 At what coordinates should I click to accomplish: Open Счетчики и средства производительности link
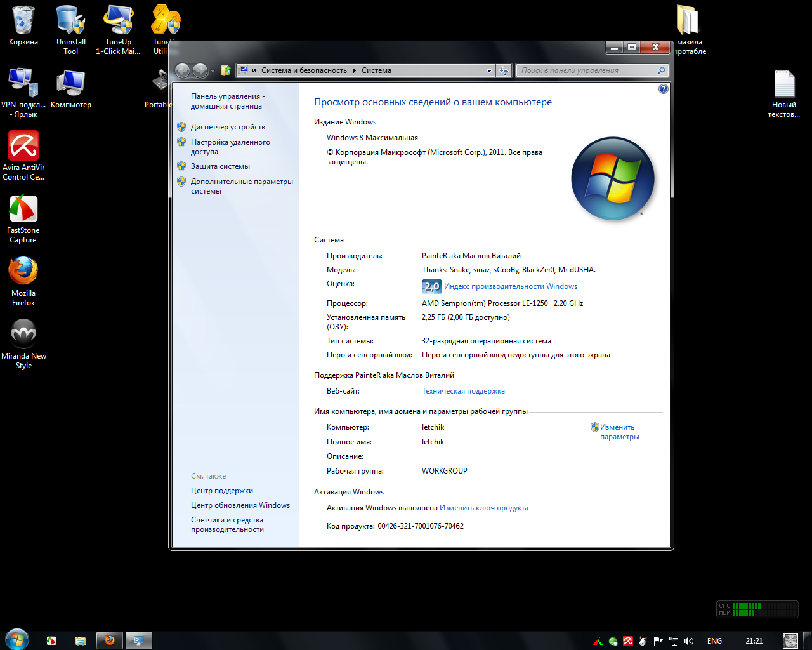tap(227, 524)
